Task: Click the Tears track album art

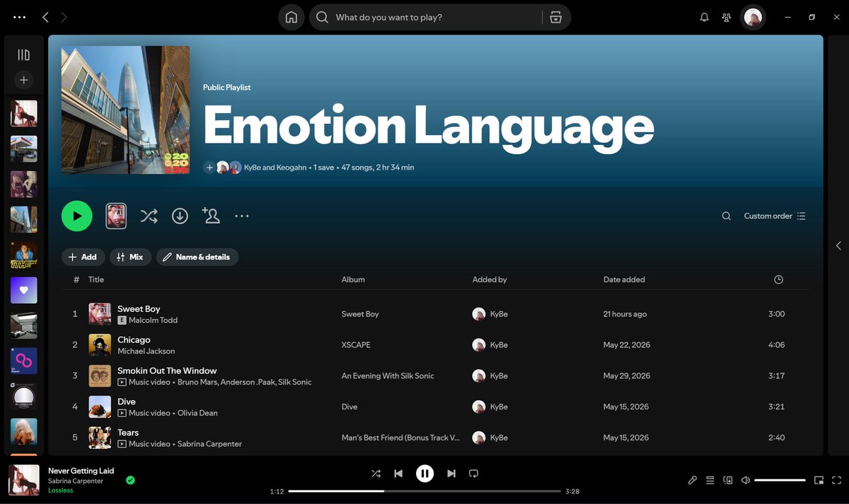Action: point(100,438)
